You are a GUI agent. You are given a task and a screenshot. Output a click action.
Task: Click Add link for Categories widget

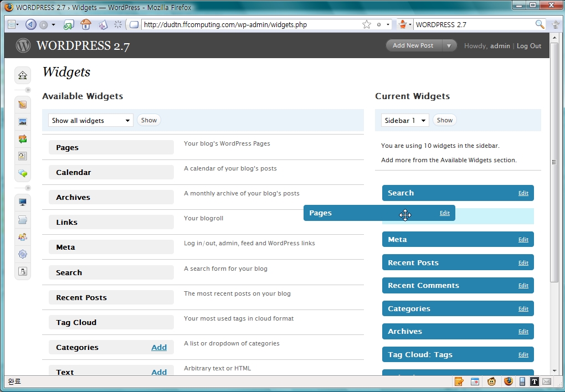[159, 347]
